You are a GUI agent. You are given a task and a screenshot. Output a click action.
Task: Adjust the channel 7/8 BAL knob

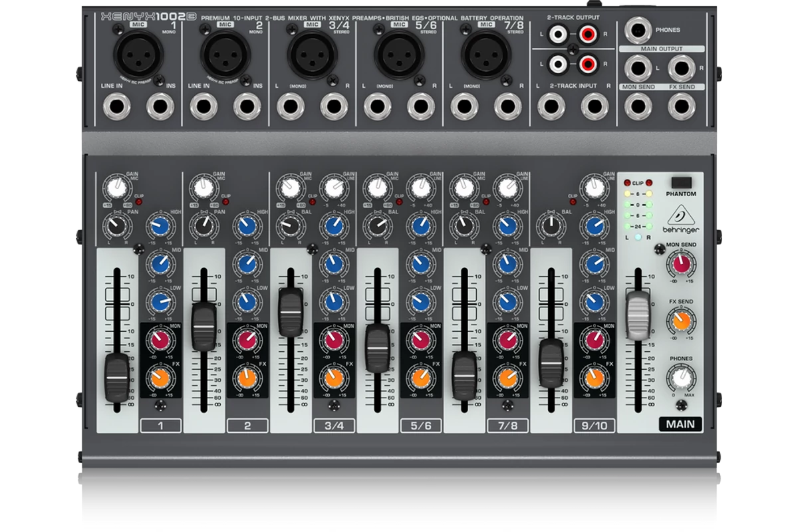(464, 226)
